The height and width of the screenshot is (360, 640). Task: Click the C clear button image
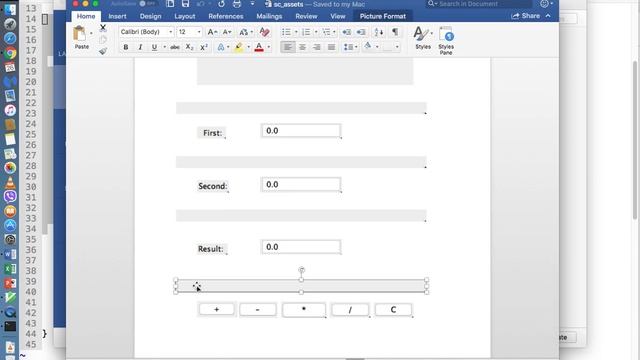(393, 309)
